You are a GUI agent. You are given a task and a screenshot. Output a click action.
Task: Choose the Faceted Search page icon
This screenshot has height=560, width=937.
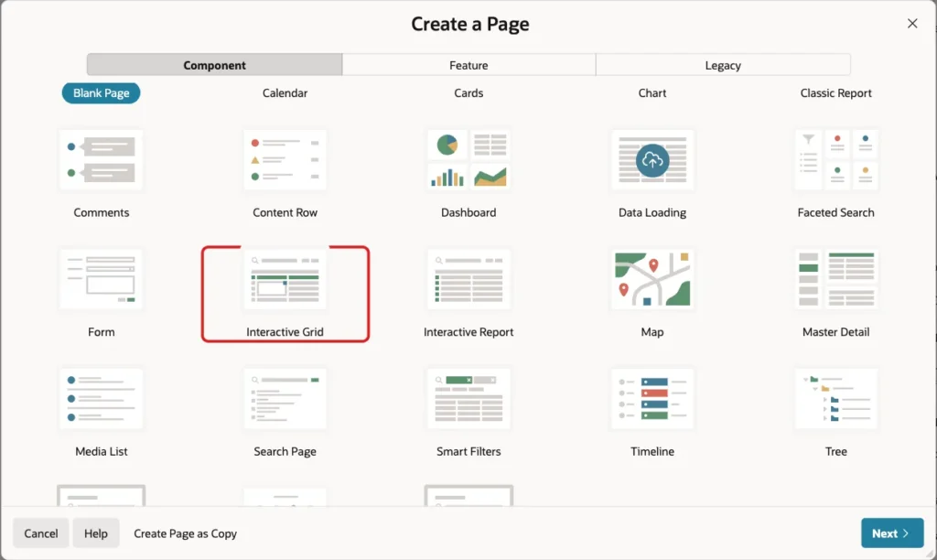pos(836,160)
